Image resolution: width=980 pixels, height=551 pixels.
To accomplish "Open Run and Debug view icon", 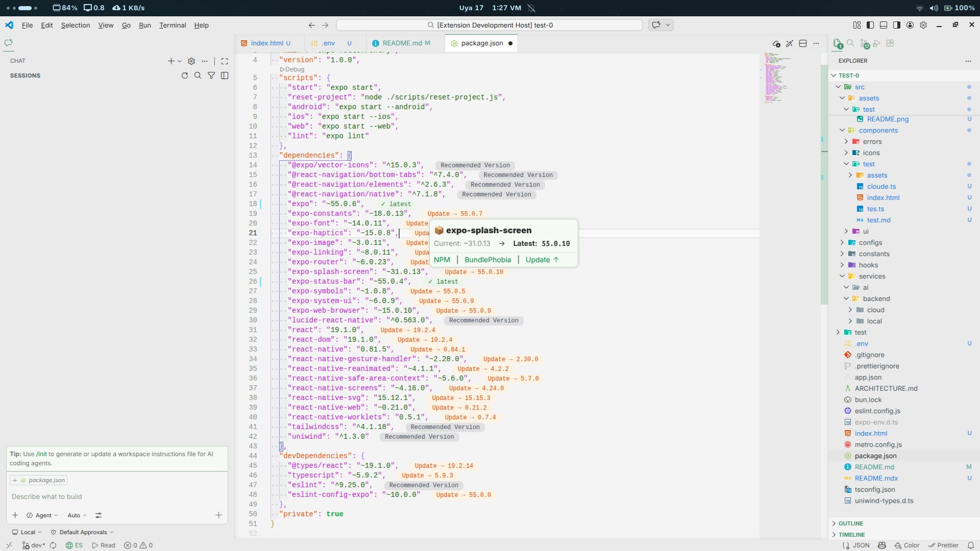I will click(x=877, y=43).
